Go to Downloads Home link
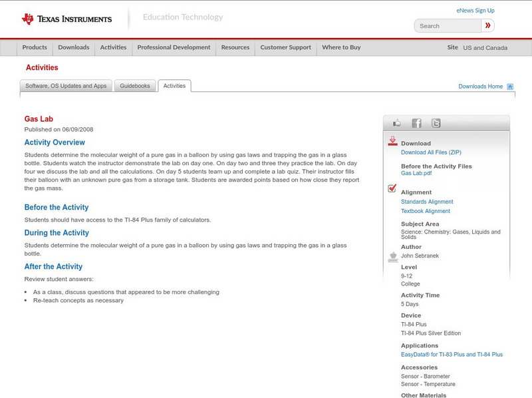The image size is (532, 398). [480, 87]
